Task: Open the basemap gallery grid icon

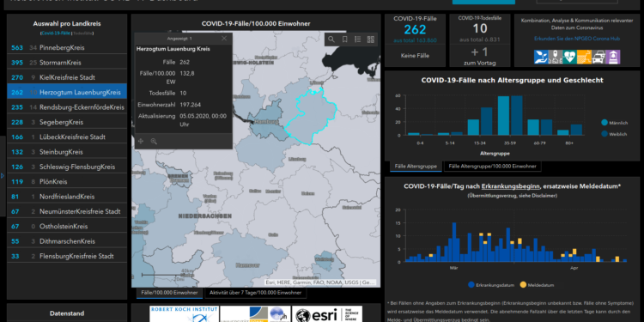Action: (x=370, y=39)
